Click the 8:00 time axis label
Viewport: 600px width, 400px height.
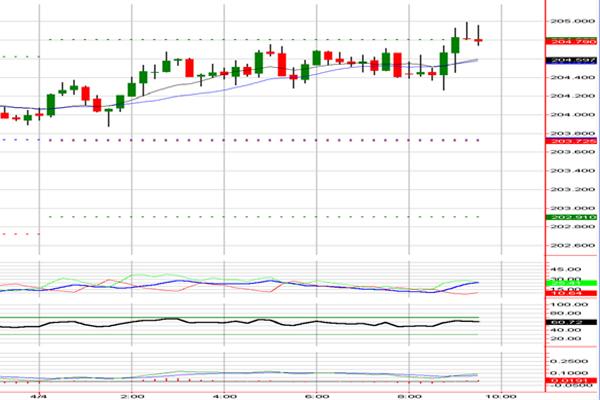[x=410, y=396]
